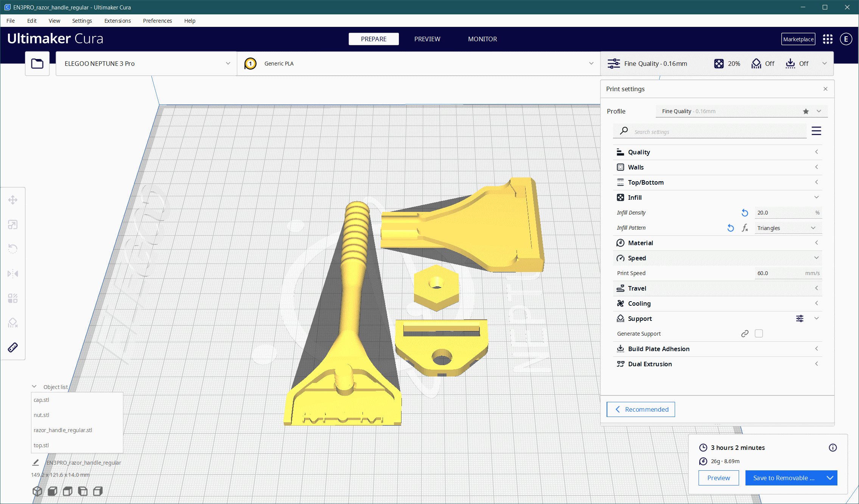Viewport: 859px width, 504px height.
Task: Select the Mirror tool
Action: [13, 274]
